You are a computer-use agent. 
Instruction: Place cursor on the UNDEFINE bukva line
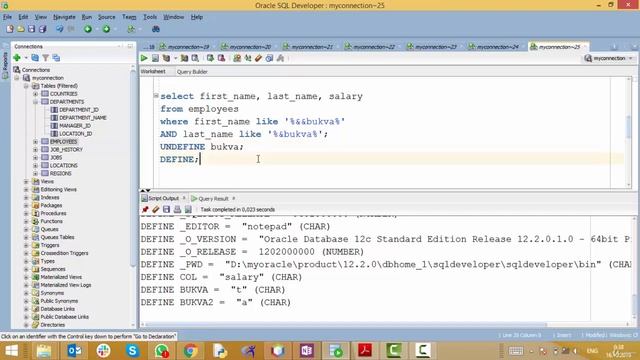click(202, 147)
